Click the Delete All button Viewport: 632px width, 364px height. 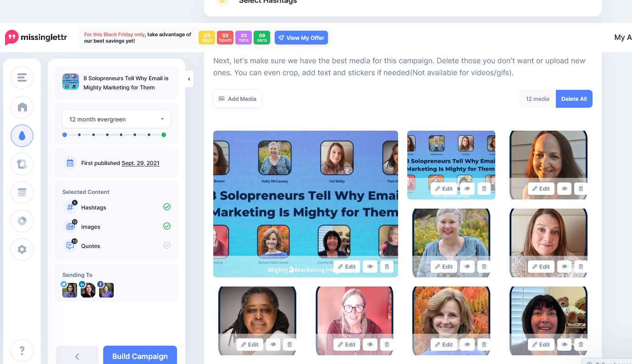tap(574, 99)
